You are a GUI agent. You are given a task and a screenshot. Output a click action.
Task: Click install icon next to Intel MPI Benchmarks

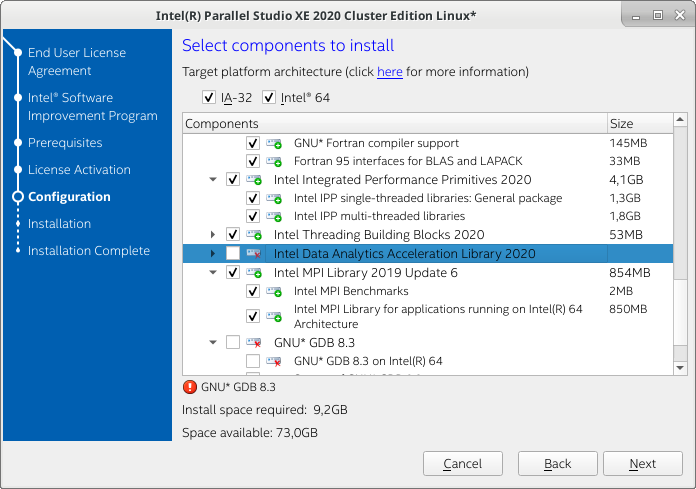pos(274,291)
